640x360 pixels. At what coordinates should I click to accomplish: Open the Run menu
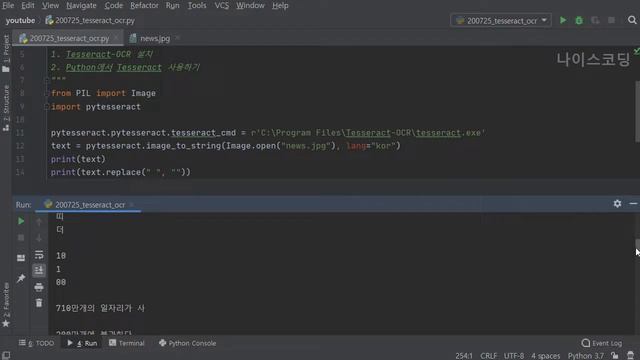[172, 5]
